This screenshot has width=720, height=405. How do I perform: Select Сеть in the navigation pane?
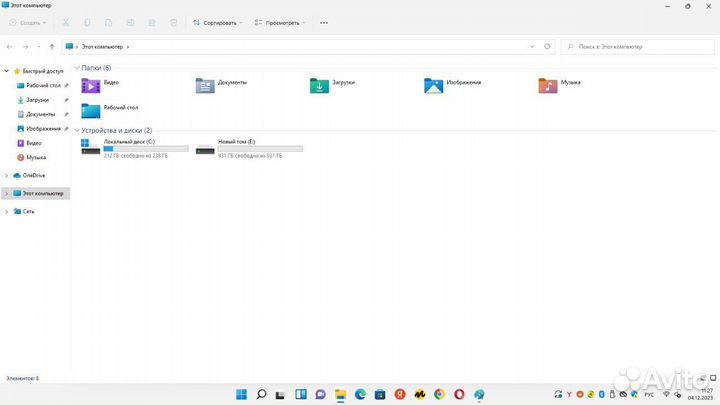[29, 211]
